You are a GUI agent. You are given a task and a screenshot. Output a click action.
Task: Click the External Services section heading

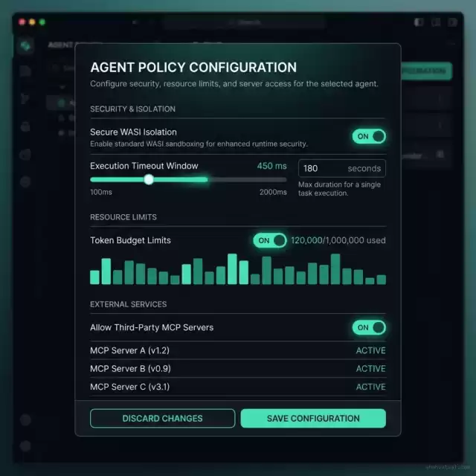coord(129,304)
